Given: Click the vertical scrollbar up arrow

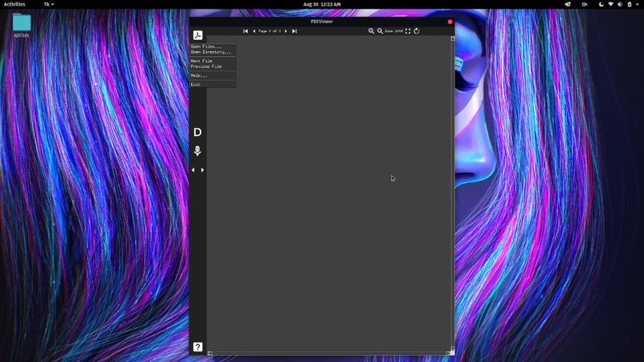Looking at the screenshot, I should pyautogui.click(x=452, y=38).
